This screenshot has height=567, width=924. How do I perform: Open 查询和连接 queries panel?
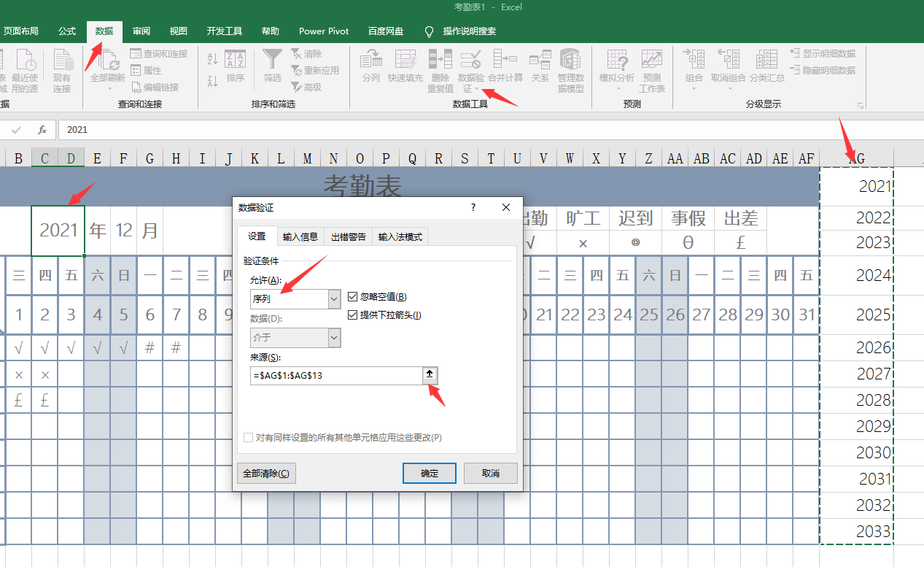click(x=159, y=54)
